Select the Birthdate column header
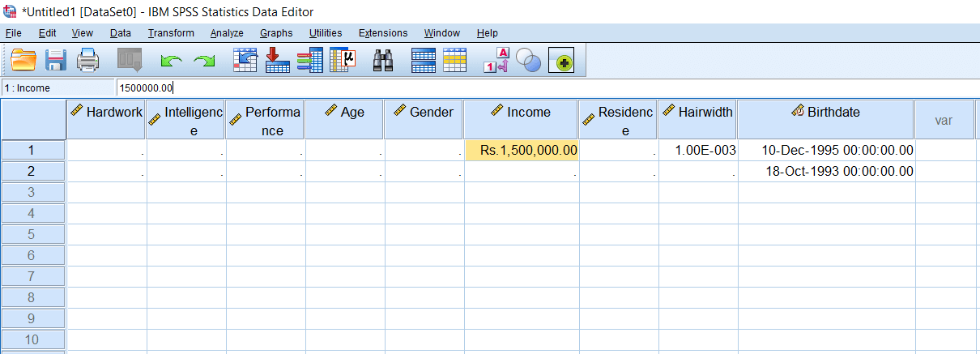 coord(825,120)
